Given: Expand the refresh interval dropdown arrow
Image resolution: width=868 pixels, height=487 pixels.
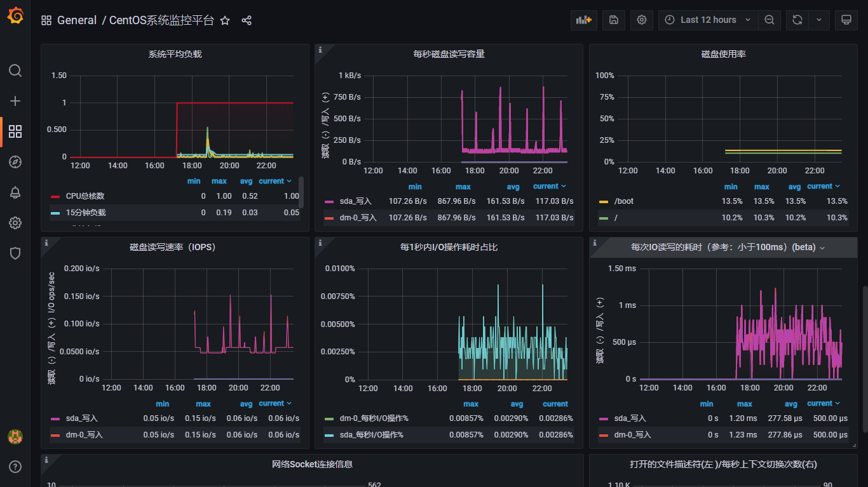Looking at the screenshot, I should pos(819,20).
